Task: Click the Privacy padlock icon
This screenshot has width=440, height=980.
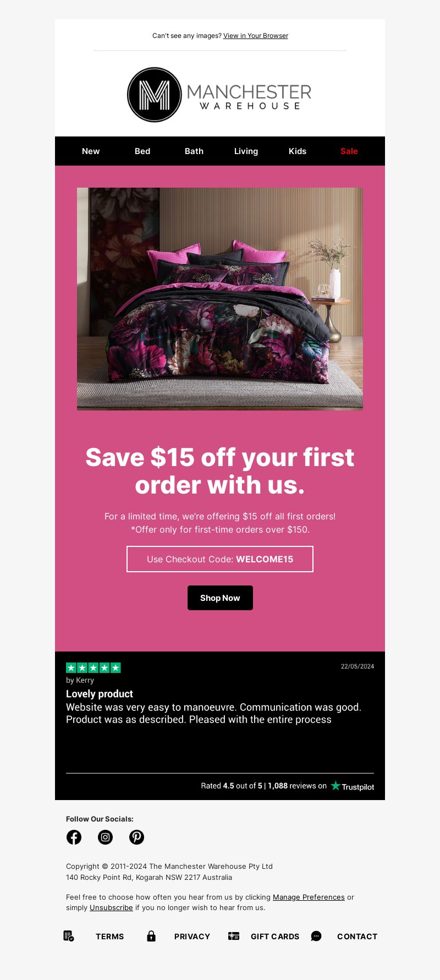Action: [151, 936]
